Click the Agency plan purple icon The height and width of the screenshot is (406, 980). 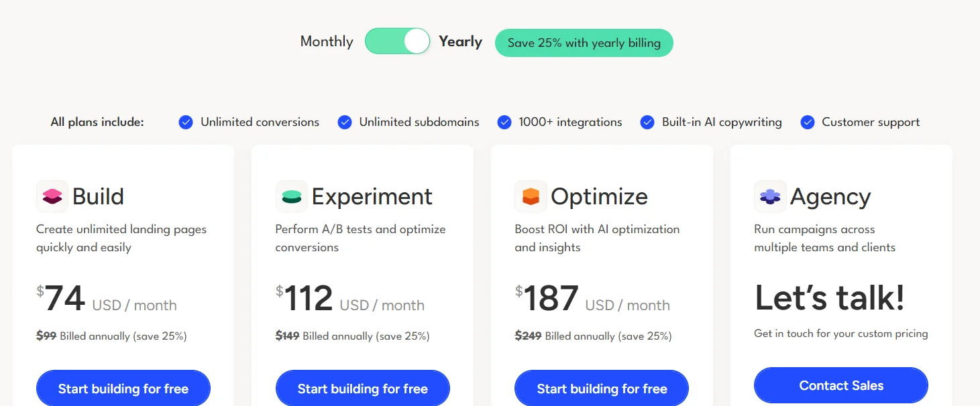point(770,196)
